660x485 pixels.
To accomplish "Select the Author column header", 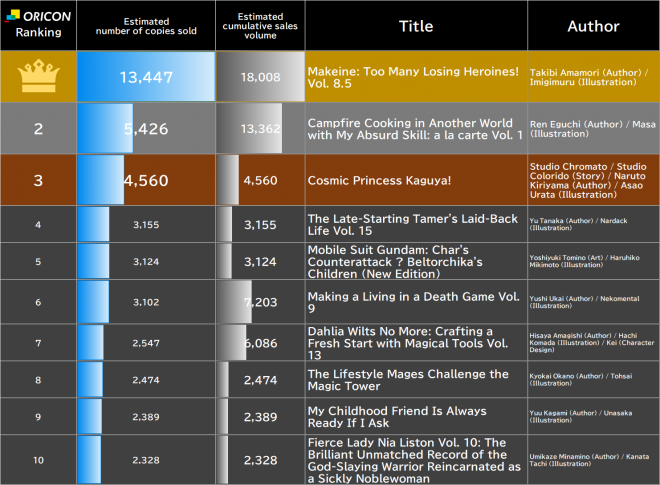I will click(593, 25).
